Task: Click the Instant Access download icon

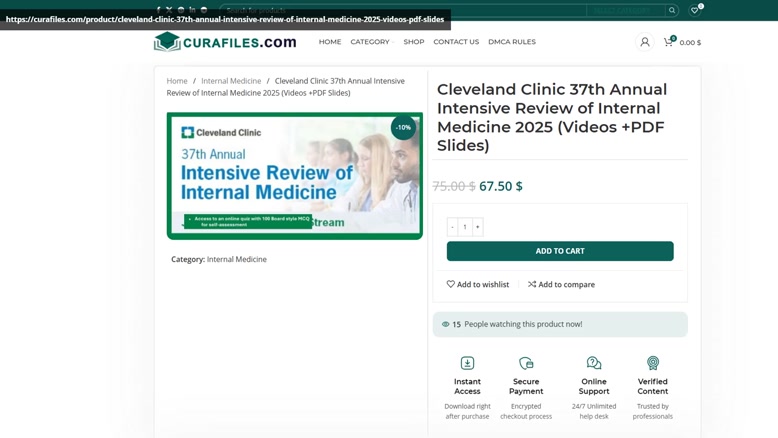Action: [467, 363]
